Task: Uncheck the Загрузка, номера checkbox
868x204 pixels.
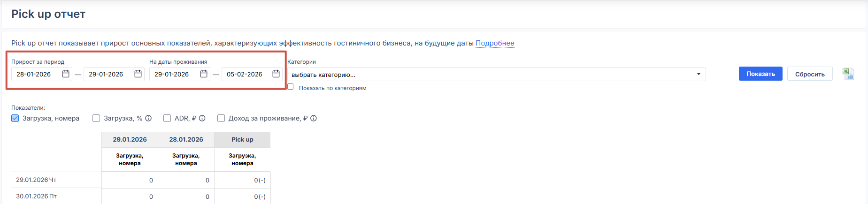Action: (x=15, y=118)
